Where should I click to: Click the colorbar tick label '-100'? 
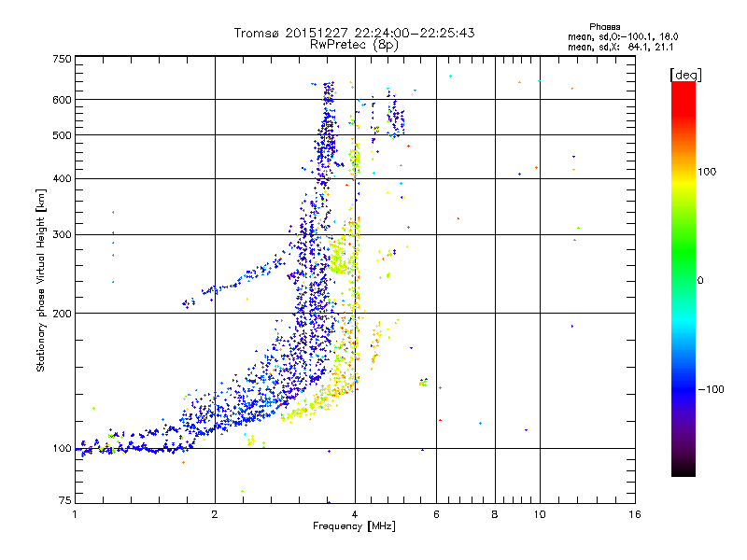coord(711,389)
